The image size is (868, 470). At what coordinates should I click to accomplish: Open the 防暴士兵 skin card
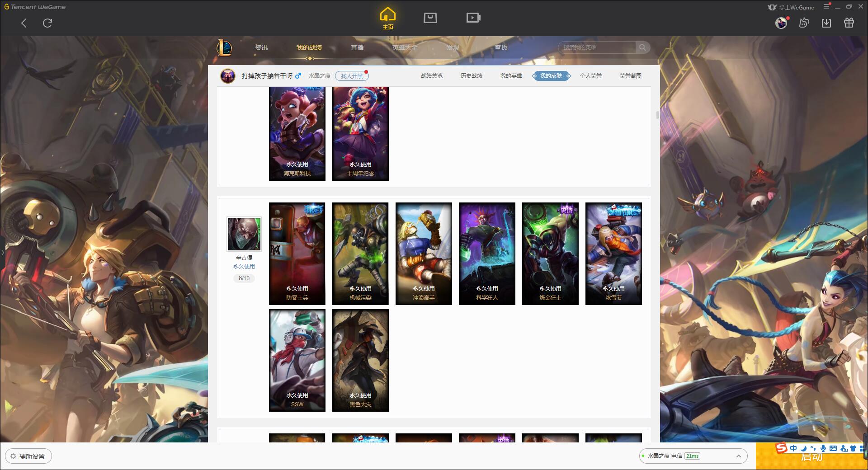[297, 254]
